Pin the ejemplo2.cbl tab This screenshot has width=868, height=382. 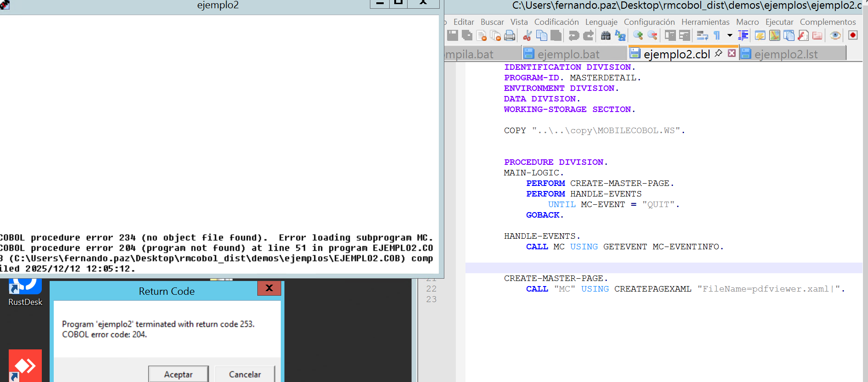(x=719, y=53)
